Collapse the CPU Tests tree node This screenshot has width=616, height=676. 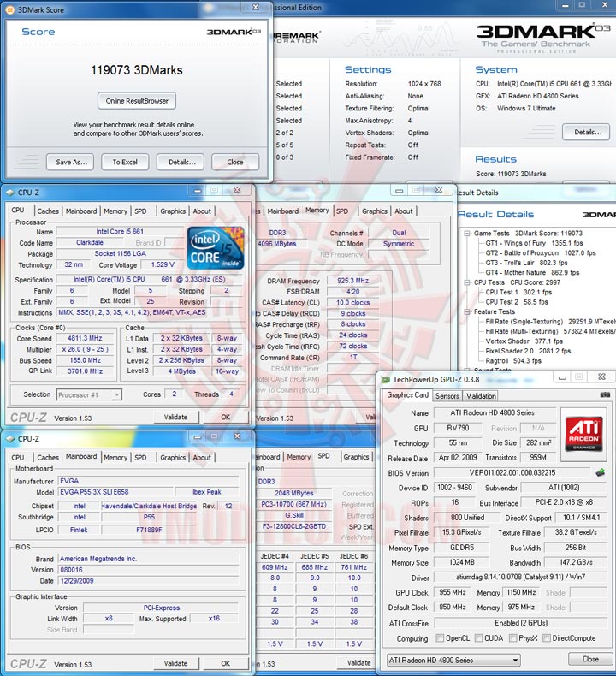(x=467, y=282)
